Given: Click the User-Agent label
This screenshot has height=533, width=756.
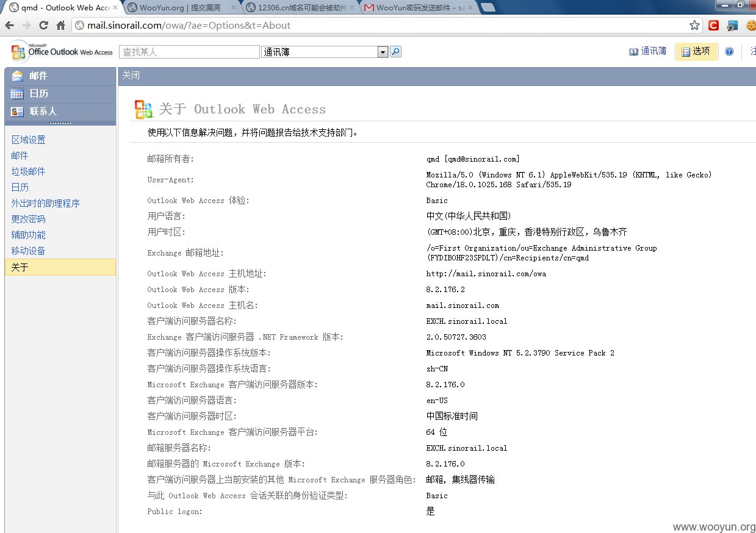Looking at the screenshot, I should [170, 180].
